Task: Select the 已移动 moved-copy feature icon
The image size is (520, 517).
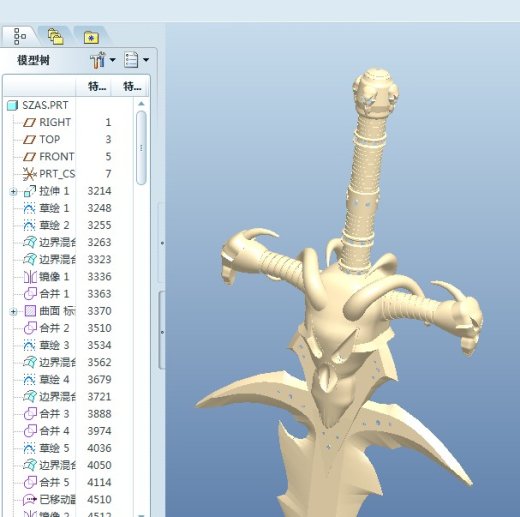Action: 30,499
